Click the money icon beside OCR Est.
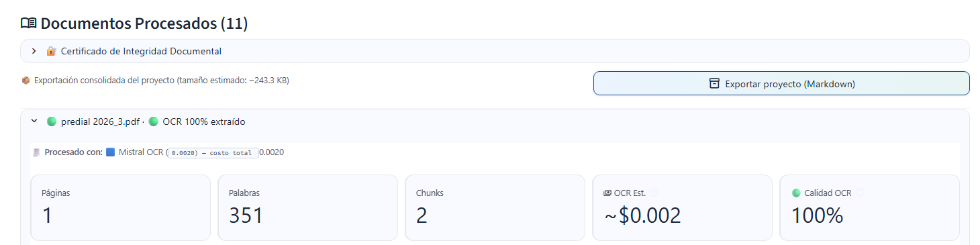Image resolution: width=980 pixels, height=245 pixels. pyautogui.click(x=607, y=193)
